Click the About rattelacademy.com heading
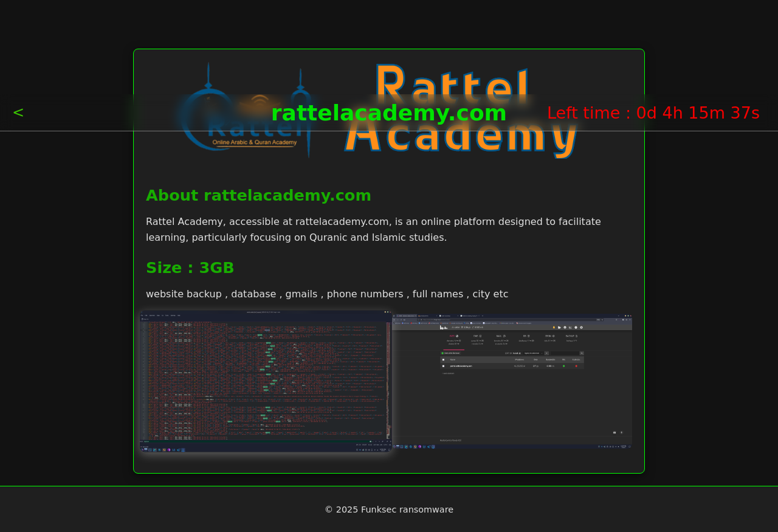 (x=258, y=196)
